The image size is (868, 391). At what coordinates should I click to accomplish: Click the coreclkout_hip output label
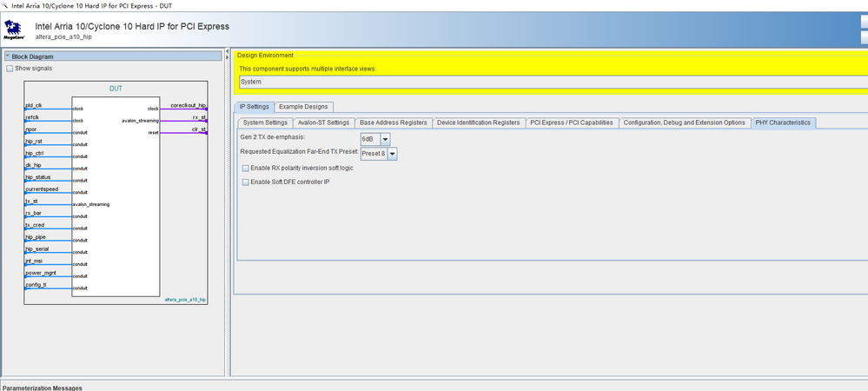click(189, 105)
